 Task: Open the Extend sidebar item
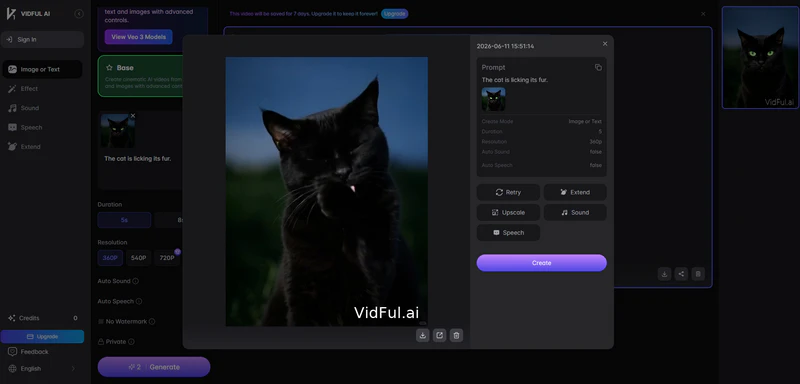coord(42,147)
